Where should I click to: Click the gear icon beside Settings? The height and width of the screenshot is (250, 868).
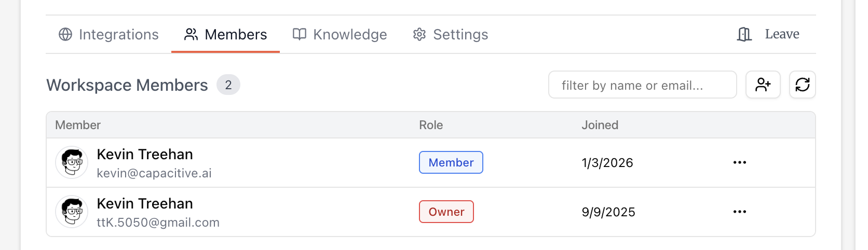tap(419, 34)
